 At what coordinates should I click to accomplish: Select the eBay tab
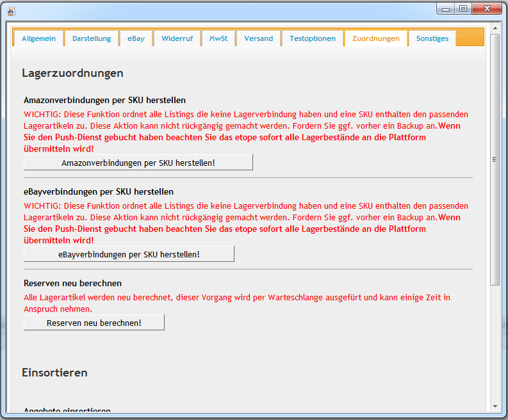pyautogui.click(x=136, y=38)
